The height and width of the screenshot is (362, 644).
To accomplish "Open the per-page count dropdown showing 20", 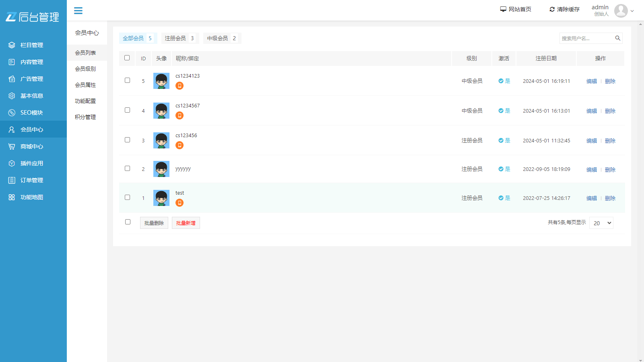I will tap(601, 223).
